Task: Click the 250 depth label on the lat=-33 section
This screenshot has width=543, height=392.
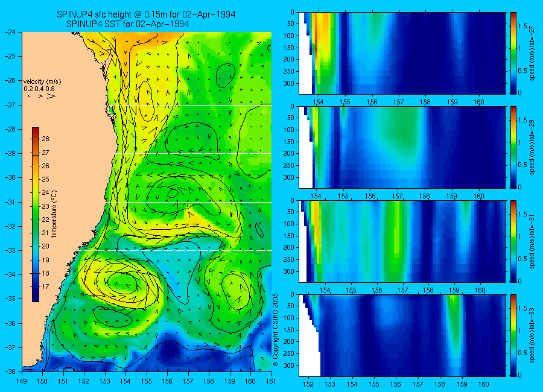Action: coord(289,353)
